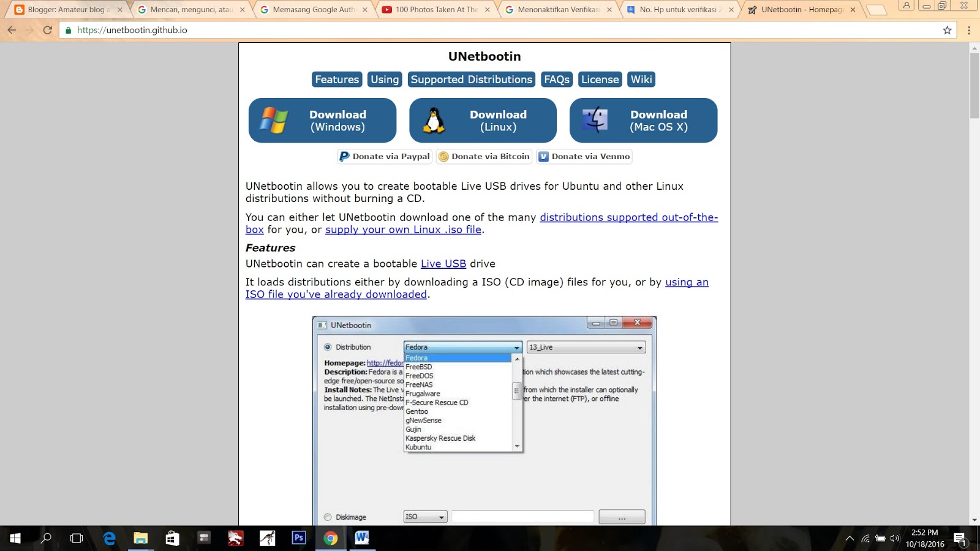Click the Windows logo on the Download (Windows) button

(x=274, y=120)
